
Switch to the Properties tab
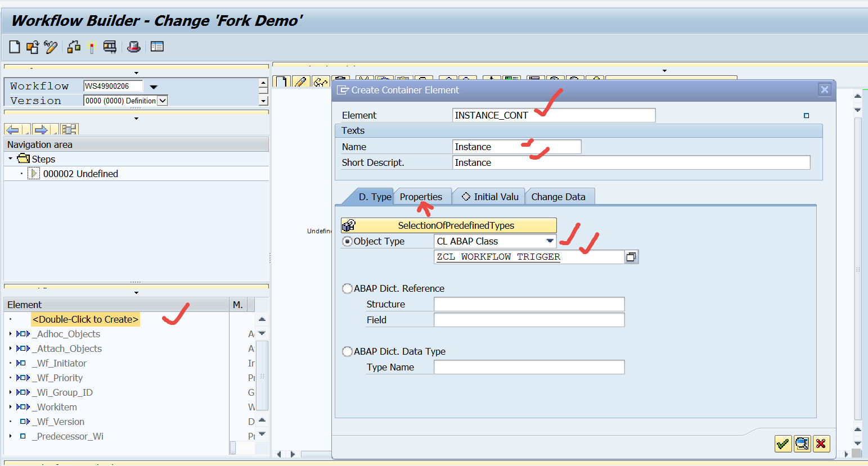[x=422, y=196]
